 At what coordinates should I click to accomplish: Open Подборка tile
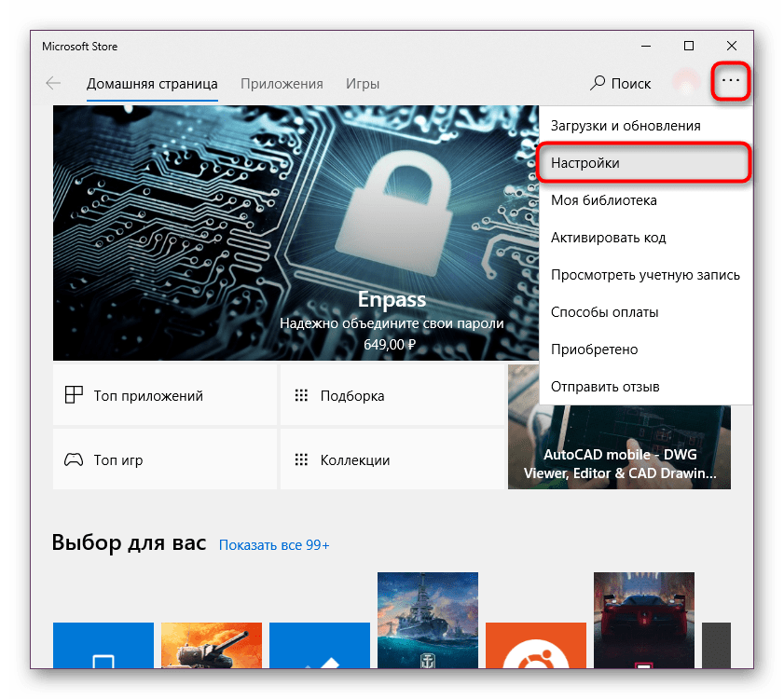[x=392, y=395]
